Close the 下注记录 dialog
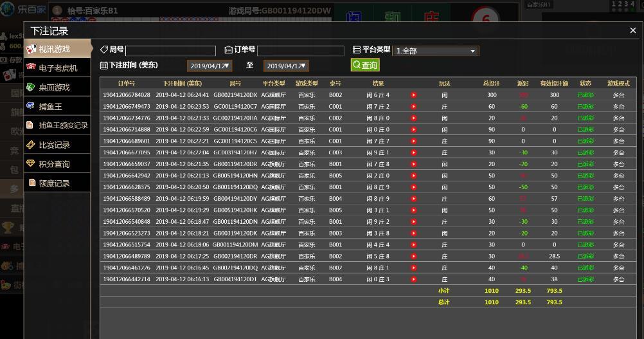Screen dimensions: 644x339 633,30
